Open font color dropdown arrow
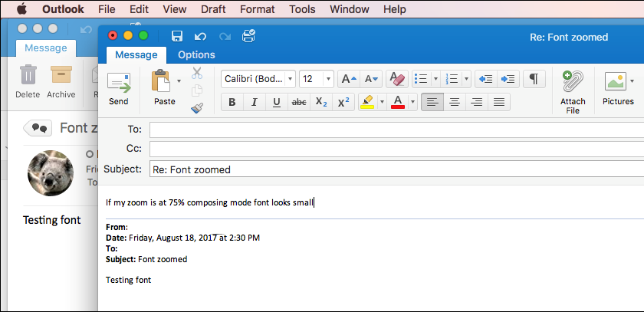This screenshot has height=312, width=644. pos(412,102)
